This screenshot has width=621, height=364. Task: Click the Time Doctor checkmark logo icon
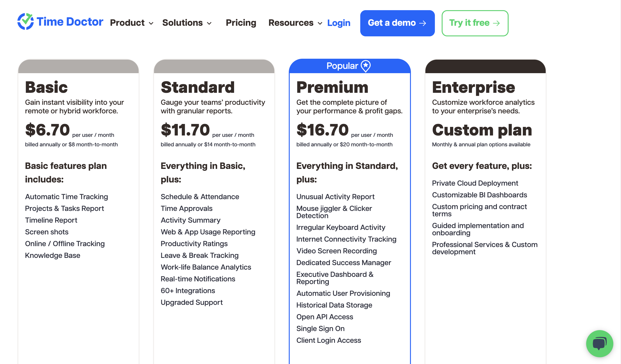(x=25, y=22)
